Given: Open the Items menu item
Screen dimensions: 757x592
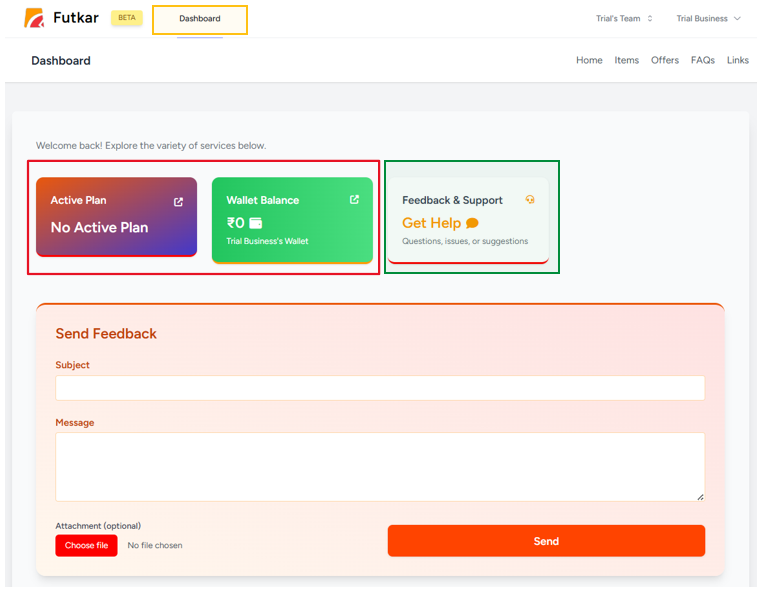Looking at the screenshot, I should (x=626, y=60).
